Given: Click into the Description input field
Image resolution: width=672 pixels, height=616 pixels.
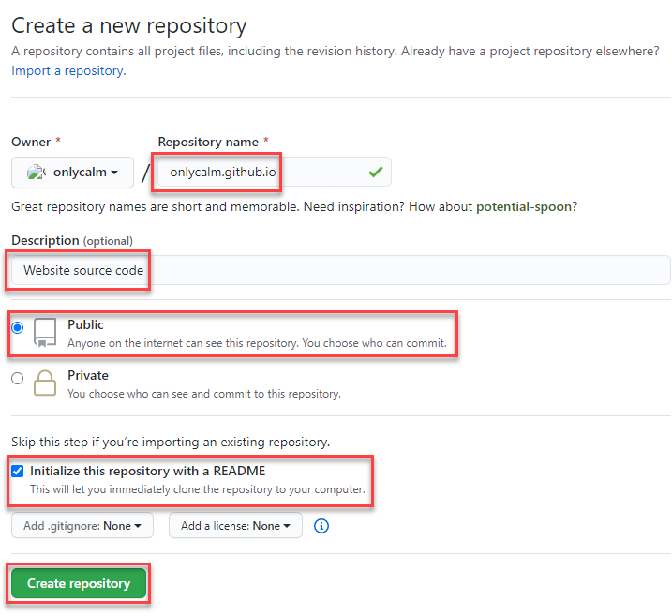Looking at the screenshot, I should pos(341,270).
